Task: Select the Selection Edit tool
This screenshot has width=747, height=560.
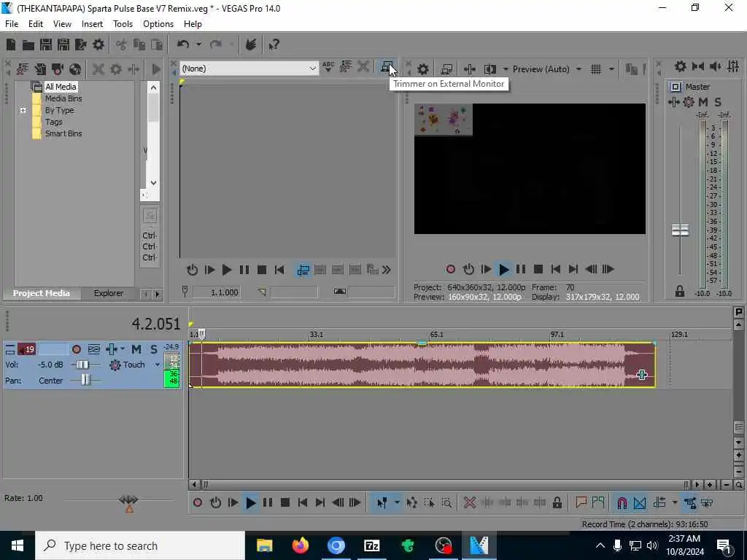Action: point(429,503)
